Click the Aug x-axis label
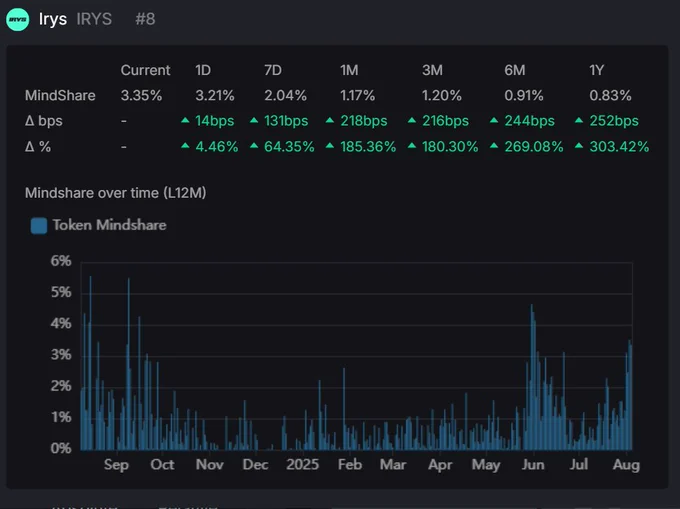The height and width of the screenshot is (509, 680). (x=626, y=465)
